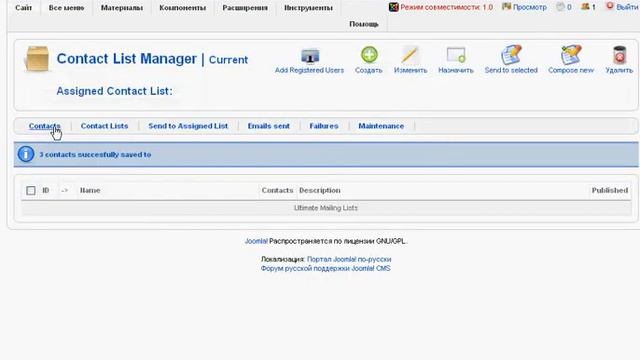Click the Add Registered Users toolbar icon
This screenshot has height=360, width=640.
coord(310,56)
